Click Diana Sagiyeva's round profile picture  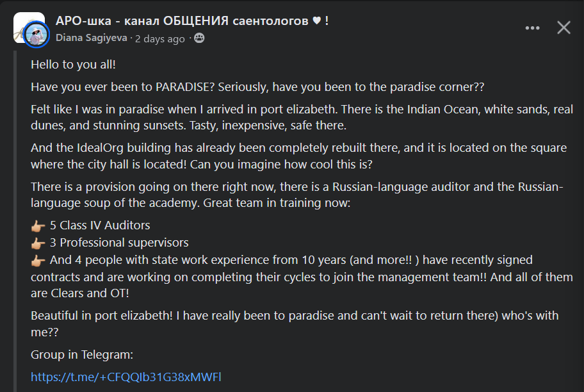37,35
